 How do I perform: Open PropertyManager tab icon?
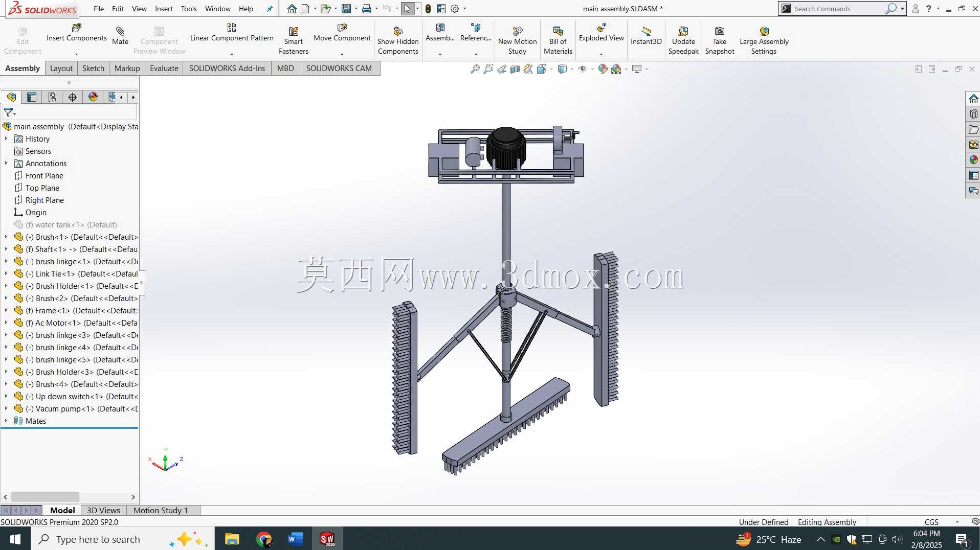(32, 97)
